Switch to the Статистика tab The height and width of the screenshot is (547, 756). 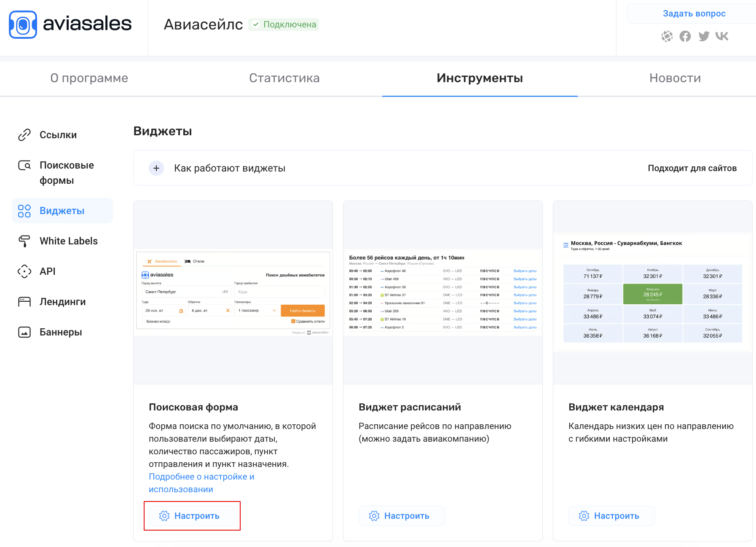click(x=284, y=78)
